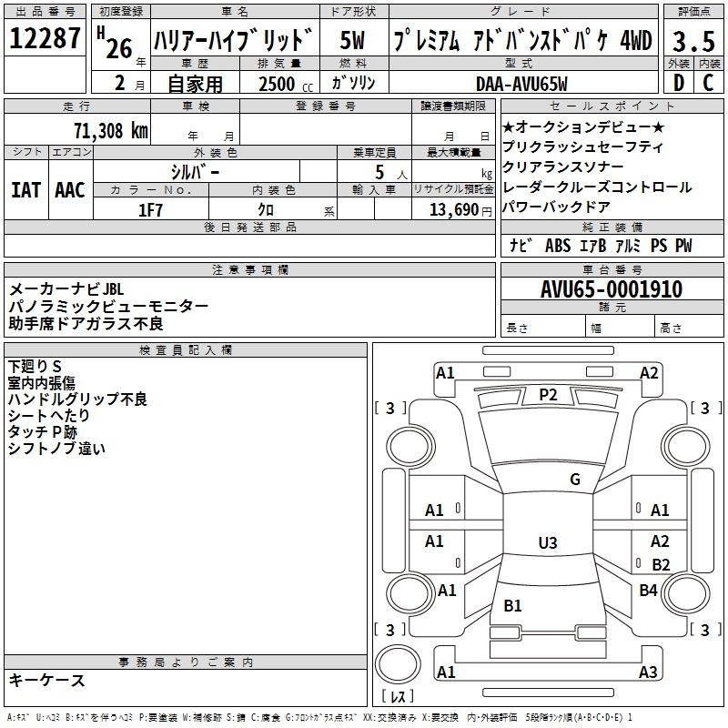Image resolution: width=728 pixels, height=728 pixels.
Task: Click the P2 mark on the hood
Action: [x=547, y=394]
